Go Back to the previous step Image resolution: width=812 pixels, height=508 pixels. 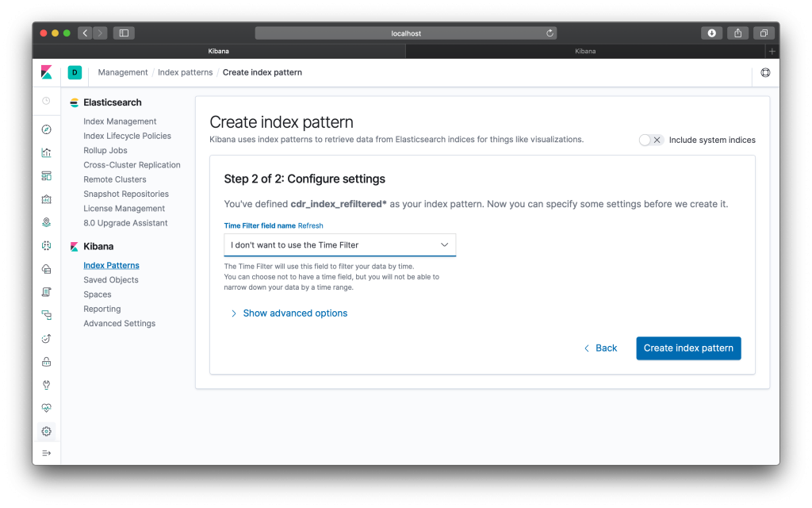point(601,348)
